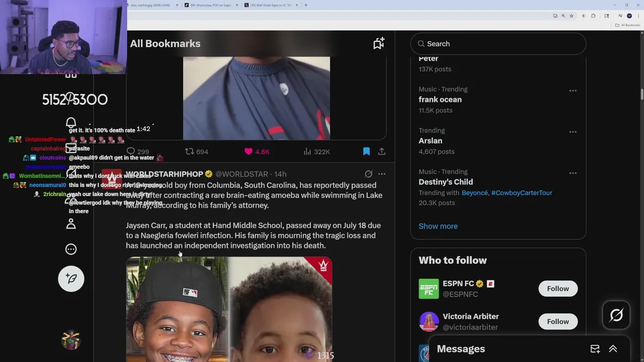This screenshot has width=644, height=362.
Task: Follow Victoria Arbiter
Action: 558,321
